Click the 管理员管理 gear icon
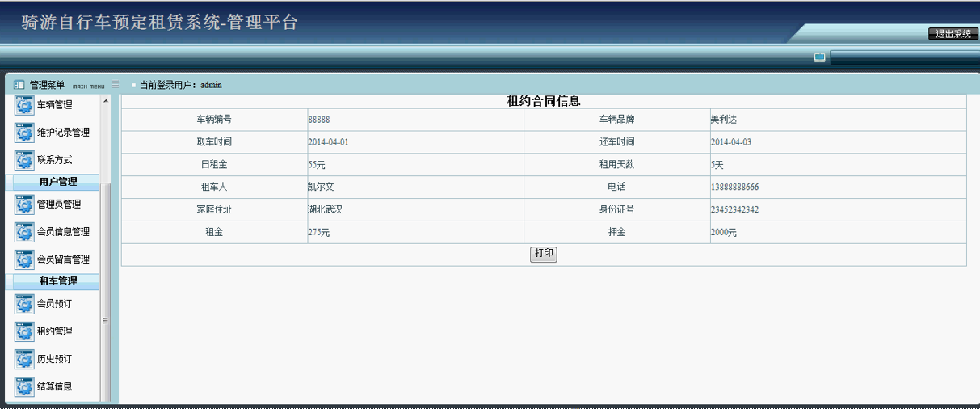Viewport: 980px width, 409px height. (24, 204)
